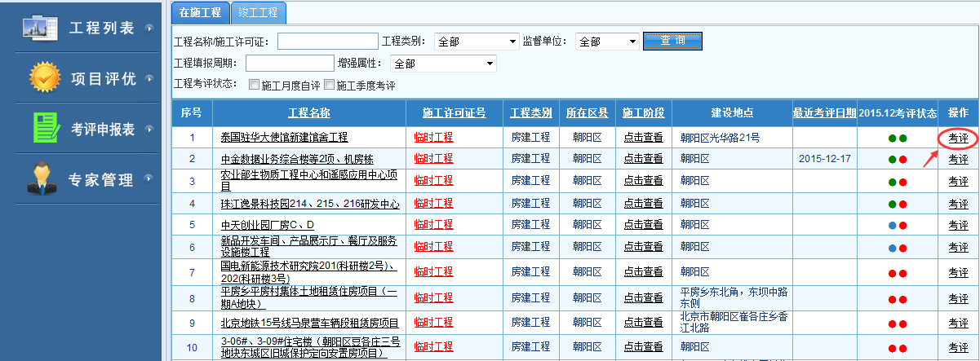Focus the 工程填报周期 input field
The width and height of the screenshot is (980, 361).
(x=289, y=64)
